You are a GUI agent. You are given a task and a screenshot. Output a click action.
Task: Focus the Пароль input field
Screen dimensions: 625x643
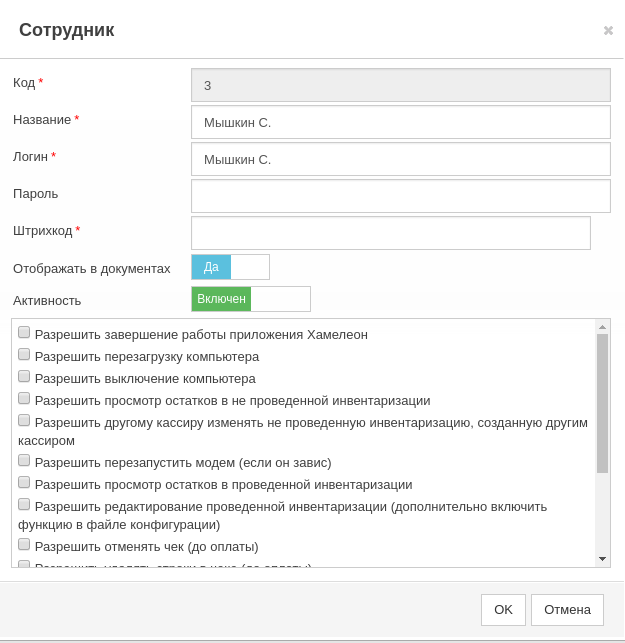pyautogui.click(x=401, y=196)
